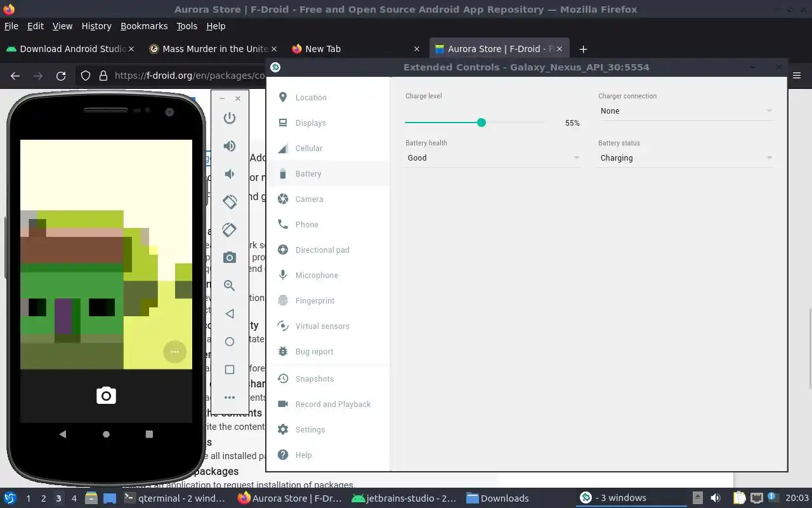Open the Firefox Tools menu
This screenshot has height=508, width=812.
(187, 26)
